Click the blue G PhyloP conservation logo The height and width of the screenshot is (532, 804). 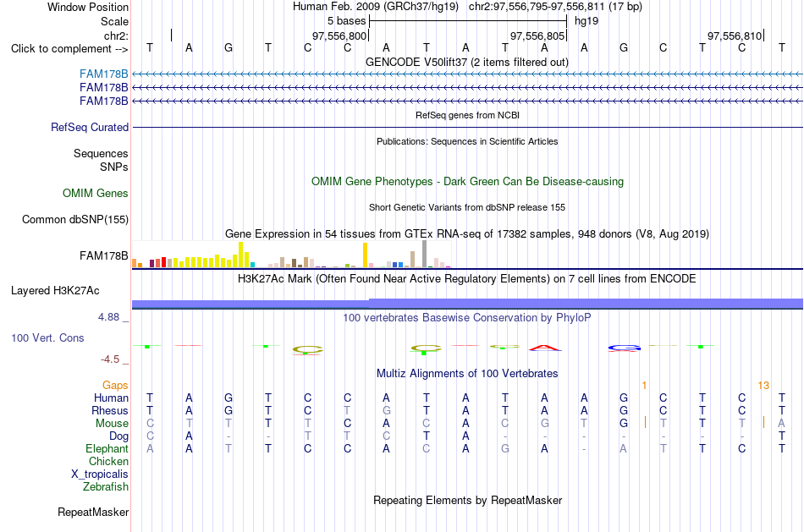coord(624,348)
